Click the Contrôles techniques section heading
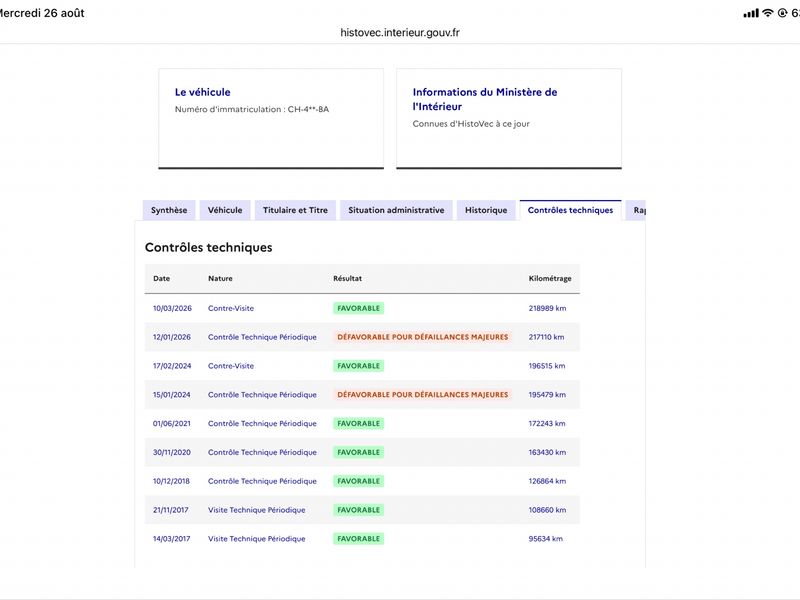 [x=209, y=247]
